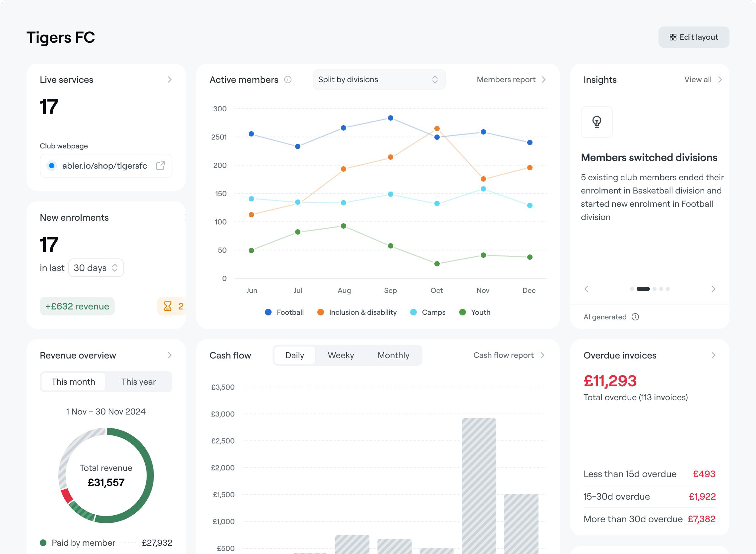Image resolution: width=756 pixels, height=554 pixels.
Task: Toggle Camps legend item
Action: tap(427, 312)
